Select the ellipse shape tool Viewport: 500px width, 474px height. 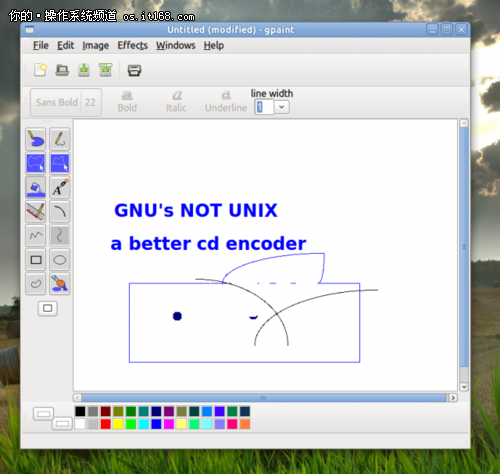click(60, 260)
